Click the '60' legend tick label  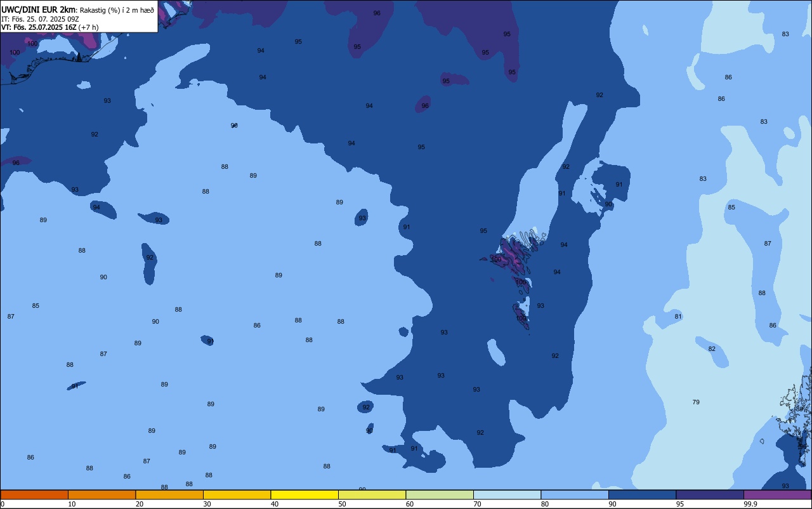click(410, 504)
